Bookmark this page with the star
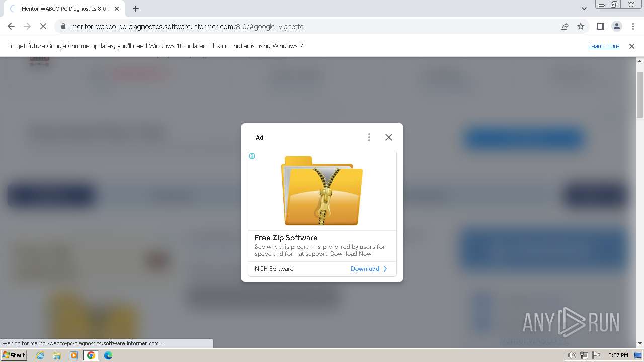 [x=581, y=27]
